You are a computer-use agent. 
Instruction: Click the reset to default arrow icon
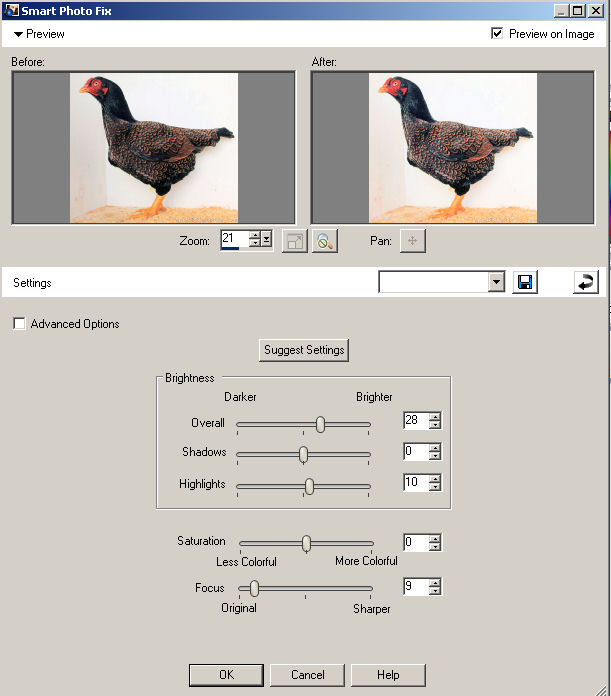coord(586,282)
